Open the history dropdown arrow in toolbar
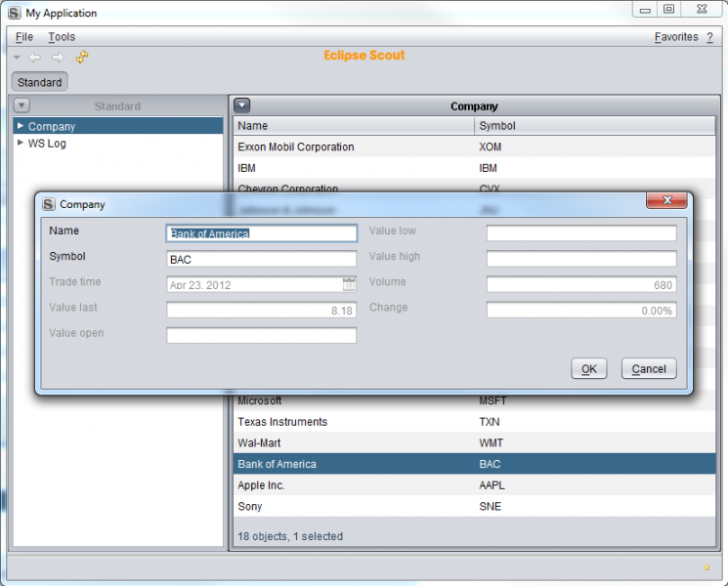Viewport: 728px width, 586px height. pos(17,58)
